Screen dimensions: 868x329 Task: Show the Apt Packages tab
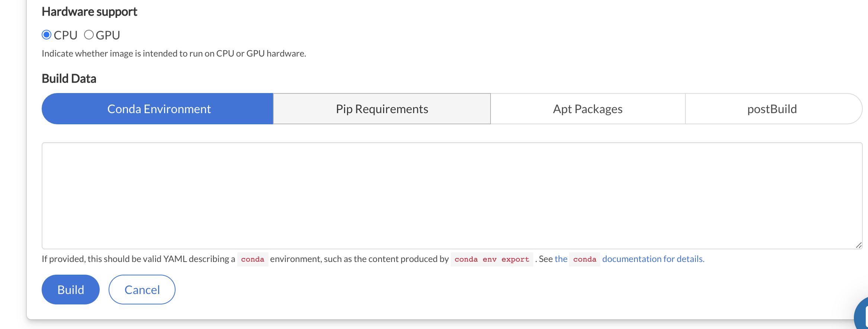[x=588, y=109]
